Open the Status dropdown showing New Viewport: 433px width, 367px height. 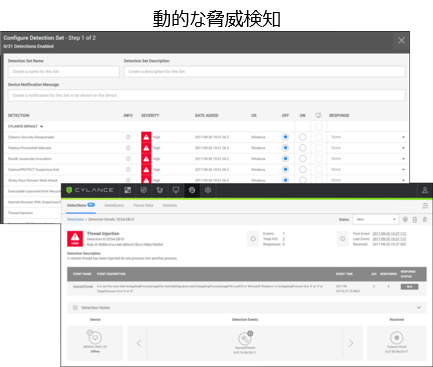click(376, 219)
